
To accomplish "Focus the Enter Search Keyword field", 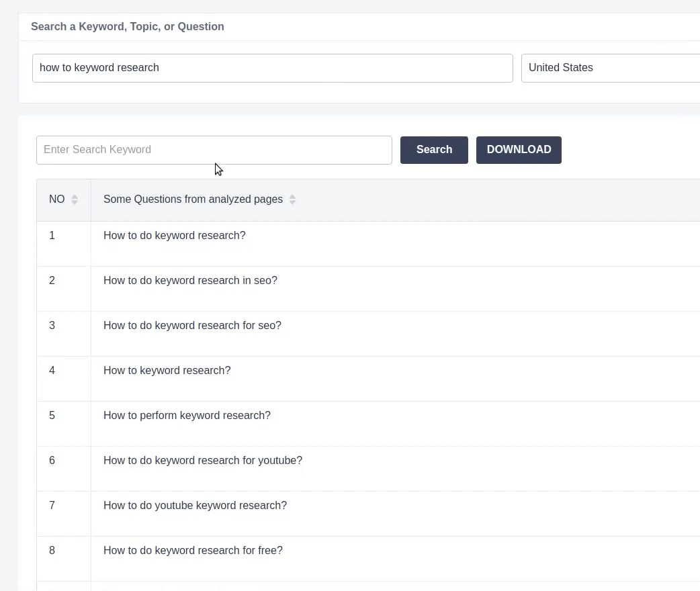I will click(214, 150).
